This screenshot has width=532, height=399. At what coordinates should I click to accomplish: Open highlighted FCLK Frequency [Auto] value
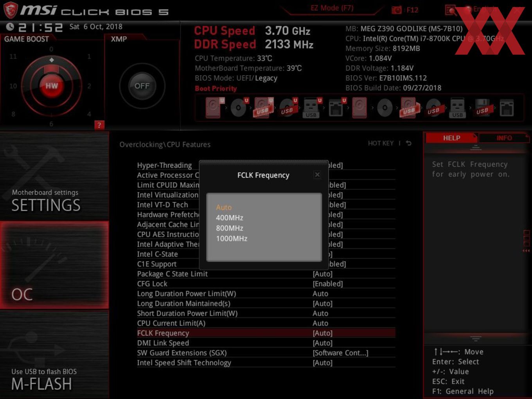coord(323,333)
